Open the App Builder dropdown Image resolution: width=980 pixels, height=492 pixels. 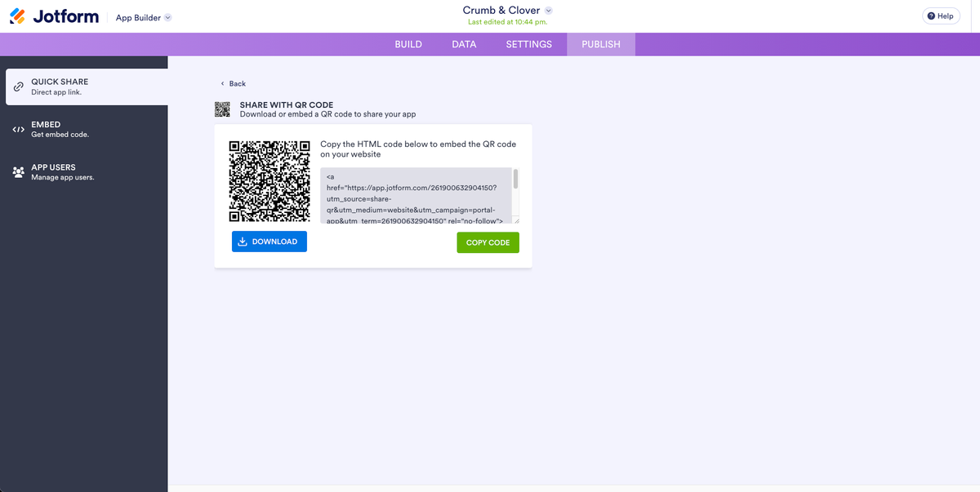tap(144, 17)
